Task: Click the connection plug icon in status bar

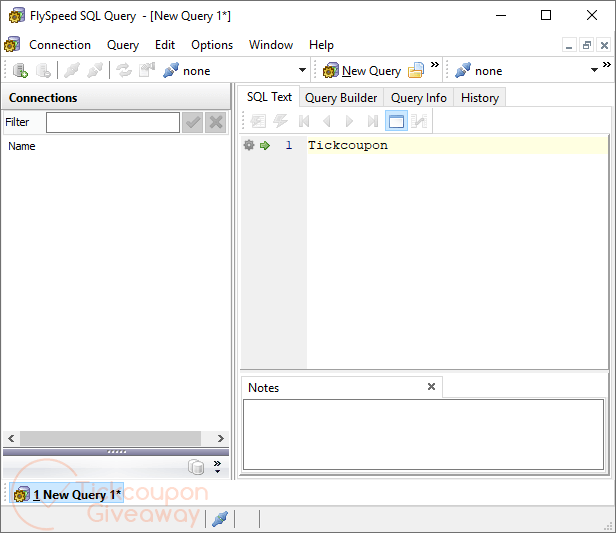Action: coord(220,519)
